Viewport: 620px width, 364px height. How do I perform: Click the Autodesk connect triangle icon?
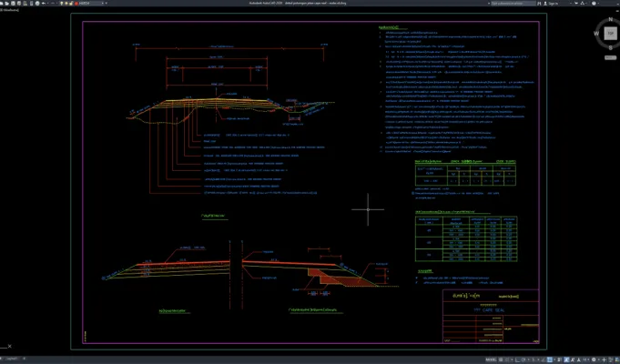click(x=582, y=3)
